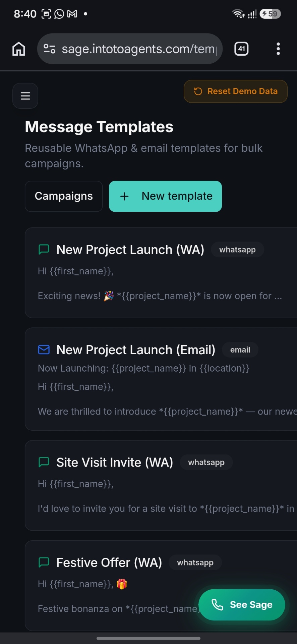Open the browser three-dot overflow menu
Image resolution: width=297 pixels, height=644 pixels.
[278, 49]
